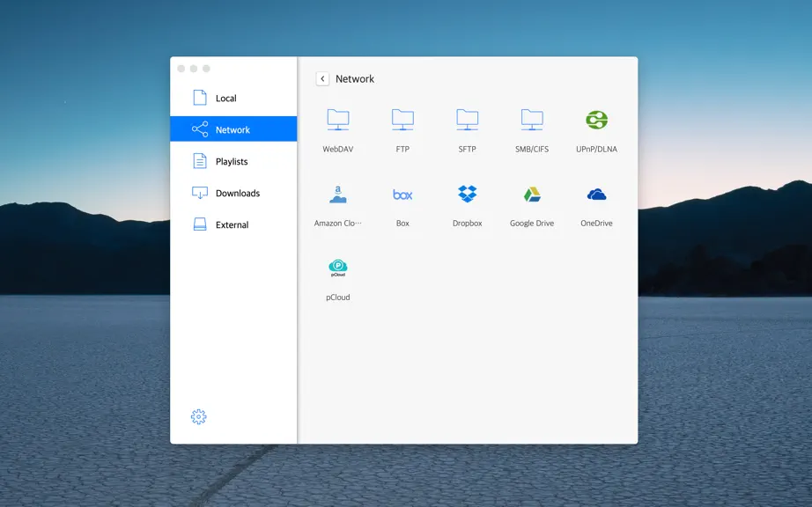Show the Downloads sidebar section

[x=233, y=193]
